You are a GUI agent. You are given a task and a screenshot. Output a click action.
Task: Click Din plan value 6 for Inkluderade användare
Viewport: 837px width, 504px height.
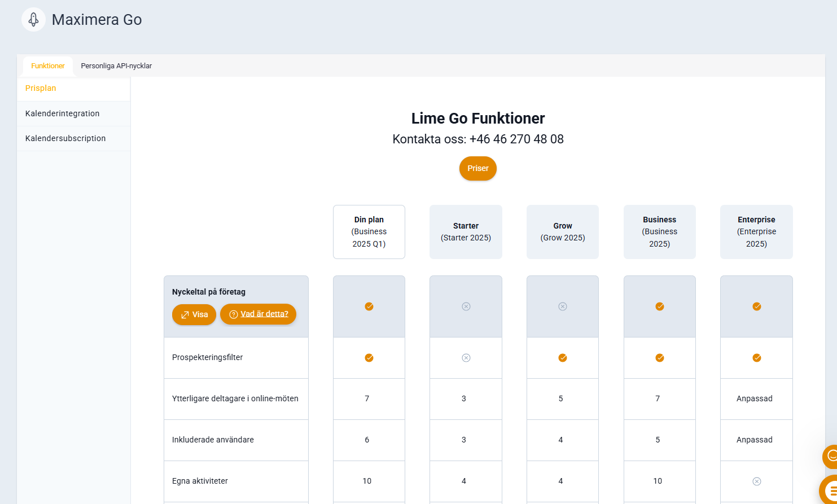[367, 440]
